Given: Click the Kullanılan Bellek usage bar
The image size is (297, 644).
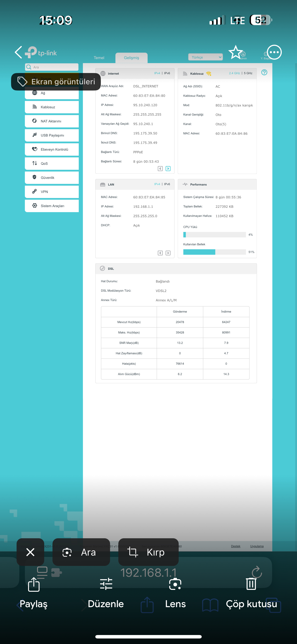Looking at the screenshot, I should pos(215,252).
